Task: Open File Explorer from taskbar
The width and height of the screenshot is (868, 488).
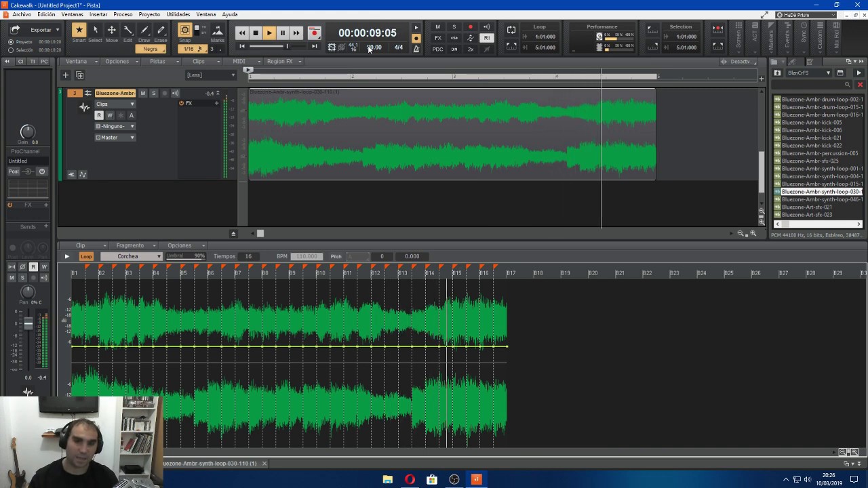Action: pyautogui.click(x=387, y=480)
